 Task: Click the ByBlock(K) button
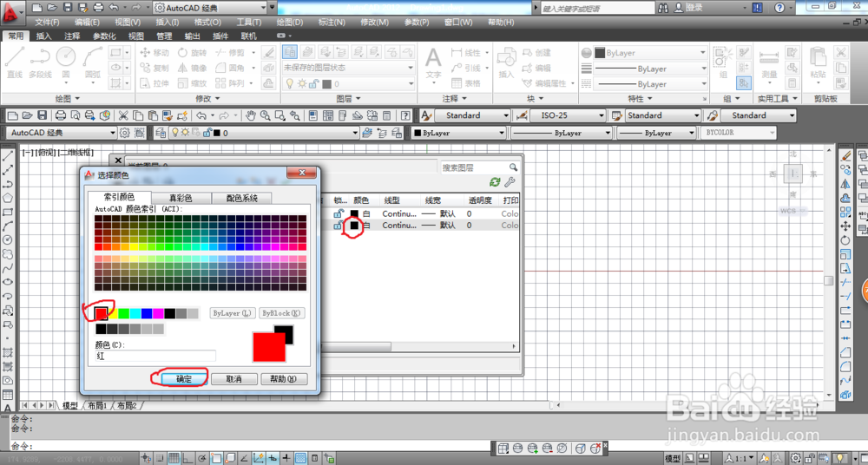click(x=282, y=313)
